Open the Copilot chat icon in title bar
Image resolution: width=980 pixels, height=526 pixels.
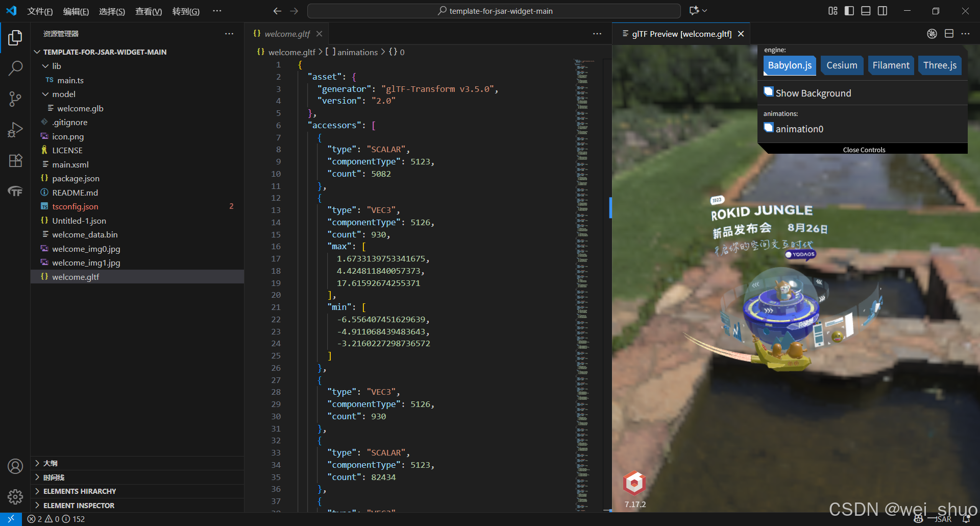point(694,11)
